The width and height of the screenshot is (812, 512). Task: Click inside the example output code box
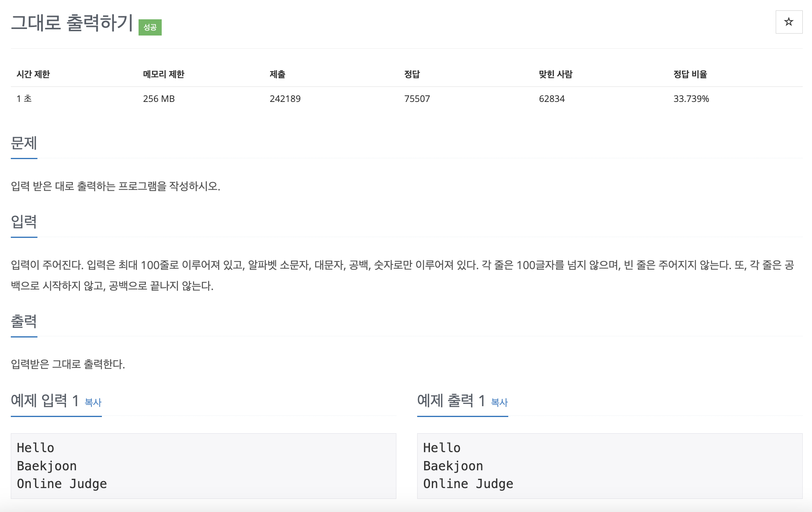tap(610, 466)
